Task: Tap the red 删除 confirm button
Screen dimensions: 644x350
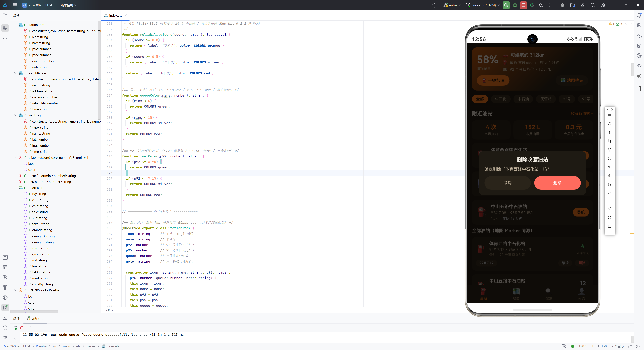Action: [x=557, y=183]
